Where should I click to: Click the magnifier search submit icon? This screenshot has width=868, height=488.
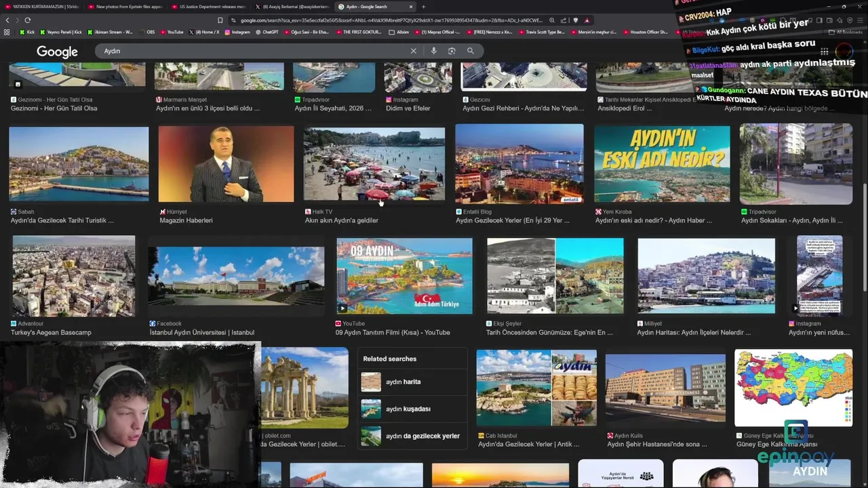click(471, 51)
